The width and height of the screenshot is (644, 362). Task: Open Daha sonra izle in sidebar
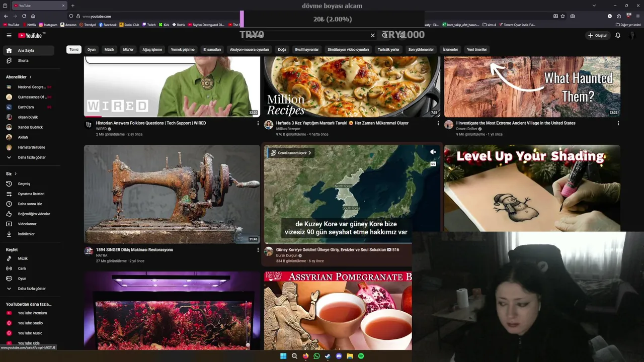(x=29, y=204)
